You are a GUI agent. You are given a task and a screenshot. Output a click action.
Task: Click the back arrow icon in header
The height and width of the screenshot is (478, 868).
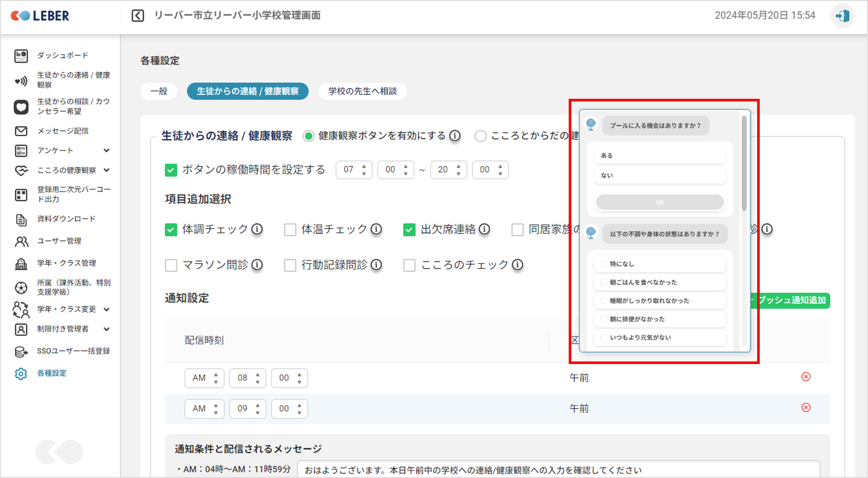[138, 16]
